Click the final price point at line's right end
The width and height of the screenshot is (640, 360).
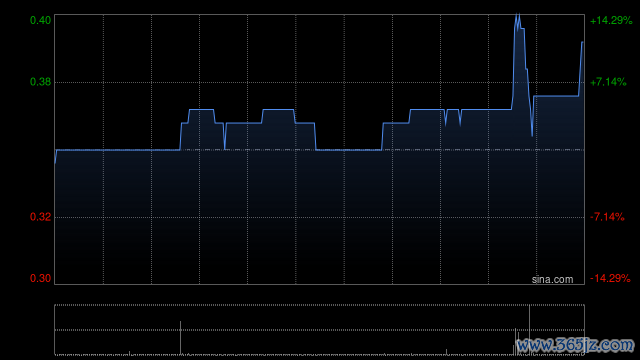[x=582, y=42]
